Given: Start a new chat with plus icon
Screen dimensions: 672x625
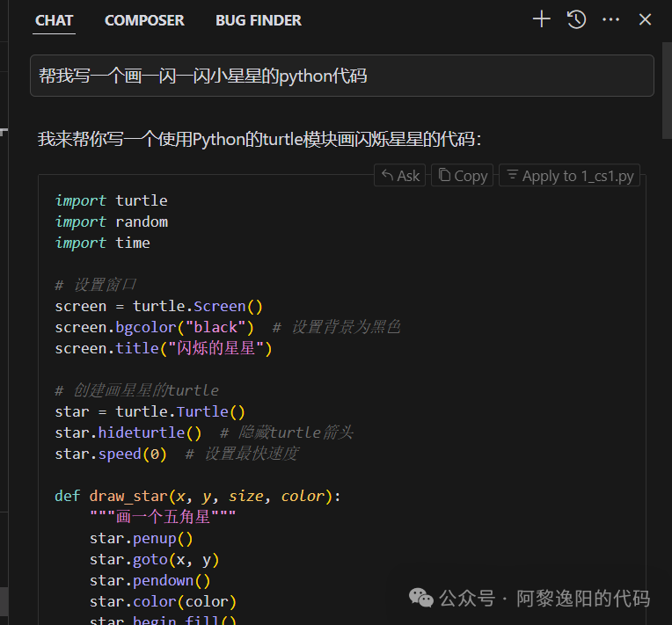Looking at the screenshot, I should [542, 19].
